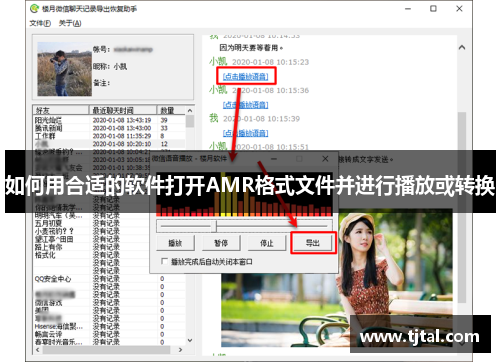Select 腾讯新闻 in the friend list

(49, 128)
